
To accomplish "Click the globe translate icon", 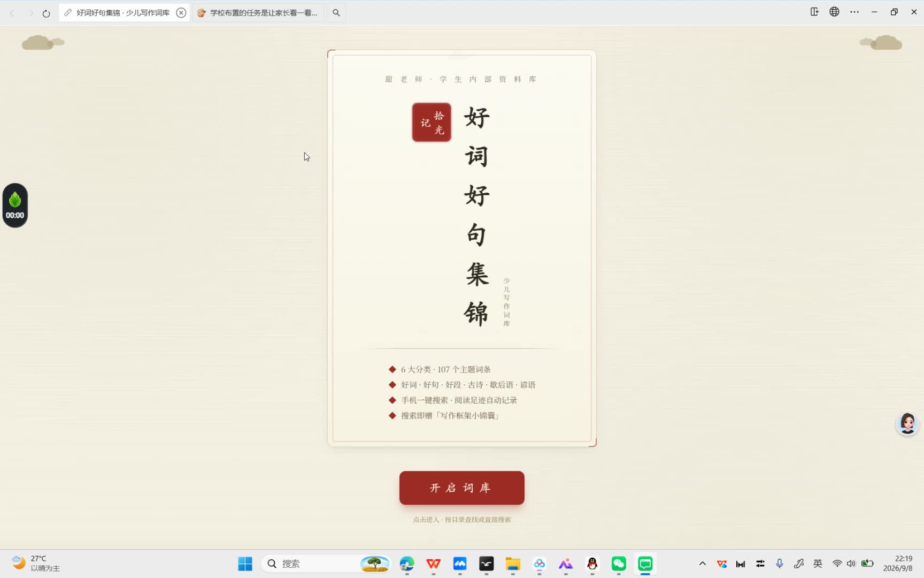I will point(834,12).
